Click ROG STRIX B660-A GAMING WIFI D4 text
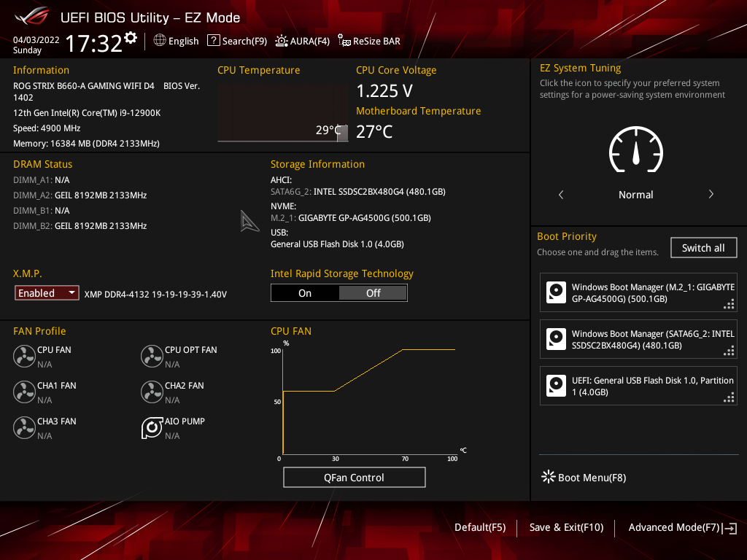Image resolution: width=747 pixels, height=560 pixels. 84,86
